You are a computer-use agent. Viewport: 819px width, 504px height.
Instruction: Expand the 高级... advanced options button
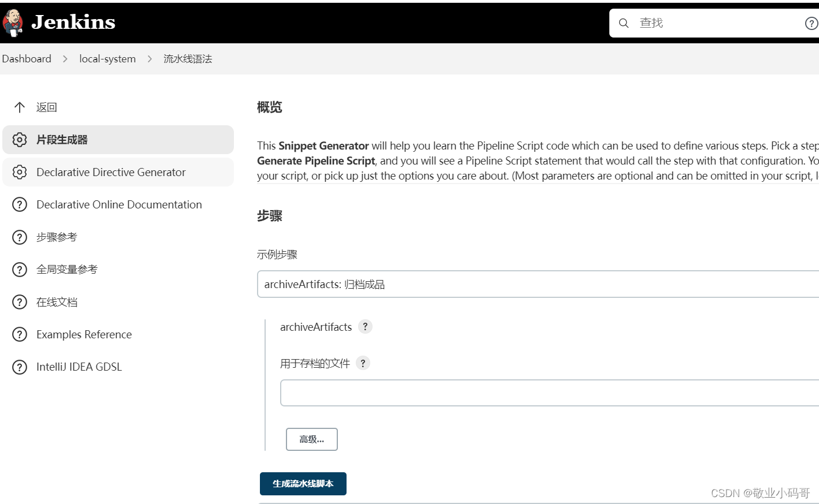(x=312, y=439)
